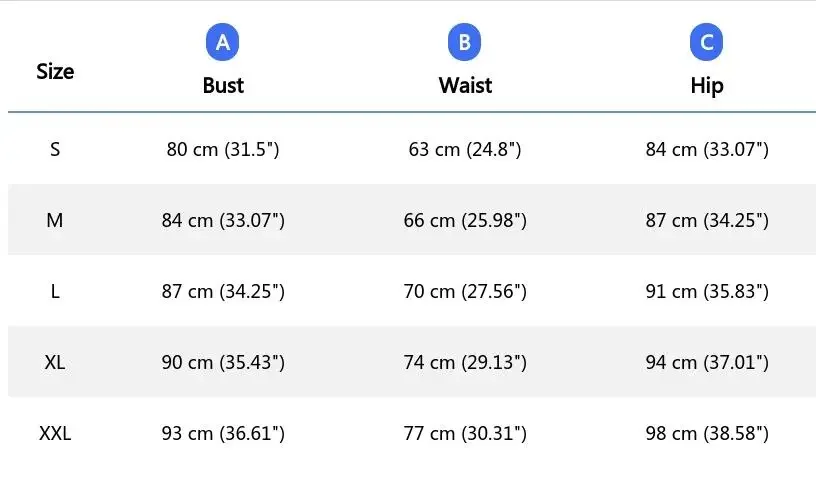This screenshot has height=485, width=816.
Task: Select the S size row label
Action: [55, 149]
